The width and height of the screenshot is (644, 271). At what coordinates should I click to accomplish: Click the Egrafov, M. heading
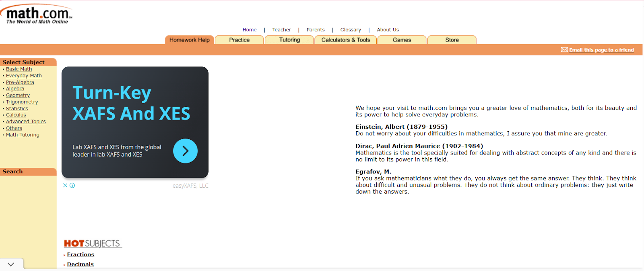(x=373, y=172)
